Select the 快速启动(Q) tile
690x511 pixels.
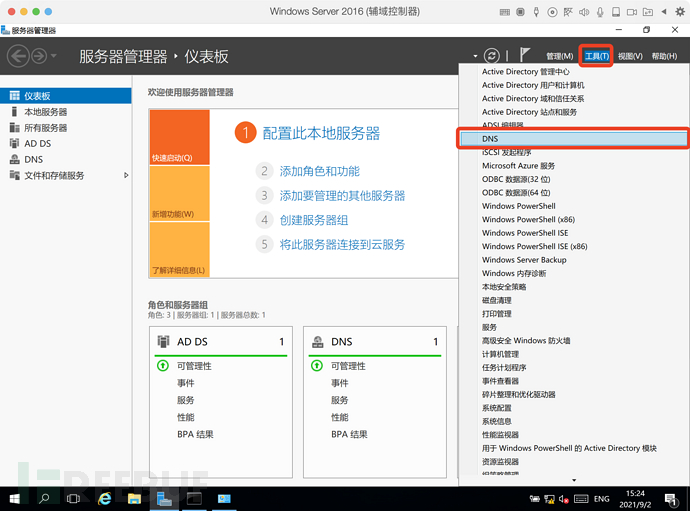(180, 137)
